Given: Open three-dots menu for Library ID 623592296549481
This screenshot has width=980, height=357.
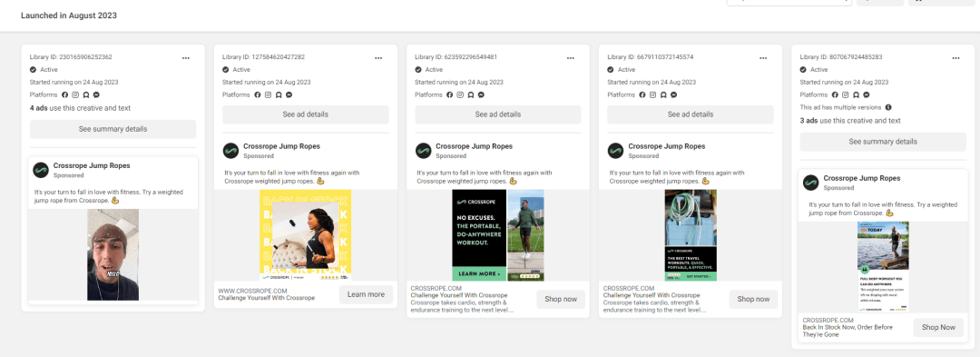Looking at the screenshot, I should [571, 58].
